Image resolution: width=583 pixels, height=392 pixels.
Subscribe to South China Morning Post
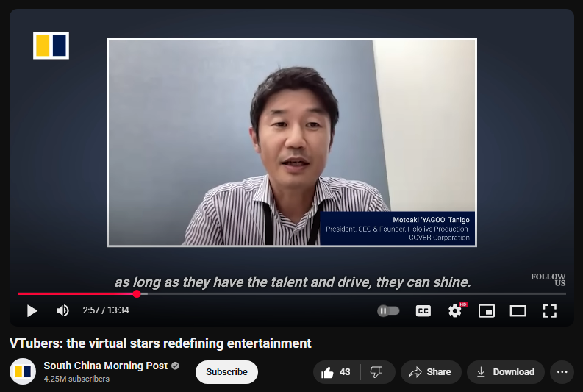[226, 372]
